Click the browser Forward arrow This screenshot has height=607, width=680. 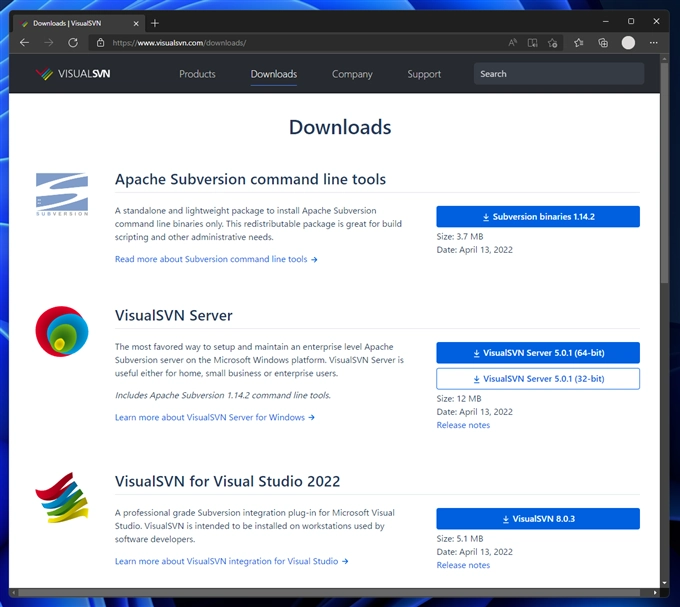49,42
